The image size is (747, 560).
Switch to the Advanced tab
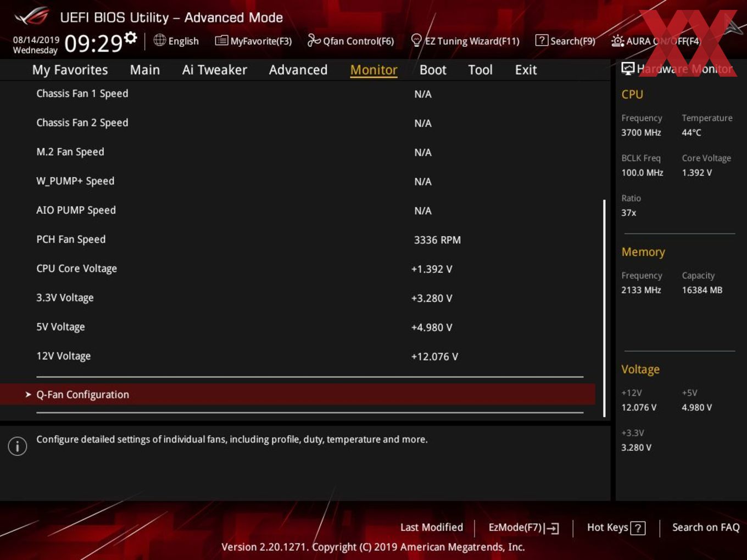pos(298,70)
